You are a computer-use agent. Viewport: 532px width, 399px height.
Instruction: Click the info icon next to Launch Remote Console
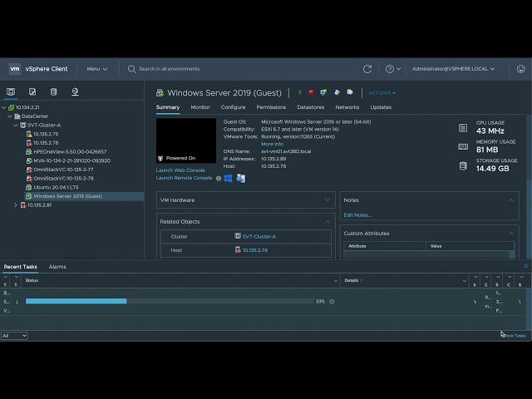219,178
